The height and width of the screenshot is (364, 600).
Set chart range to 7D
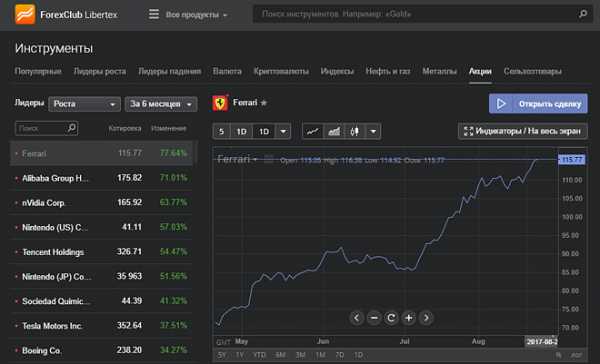339,355
